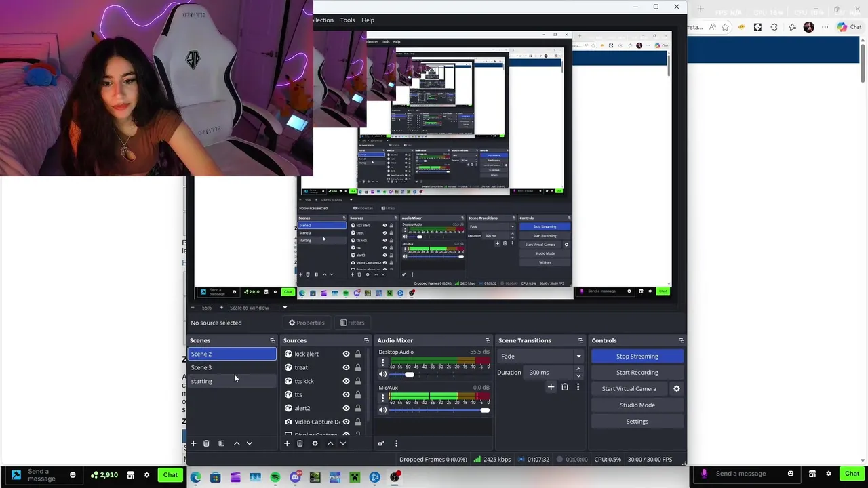Hide the kick alert source

point(346,354)
